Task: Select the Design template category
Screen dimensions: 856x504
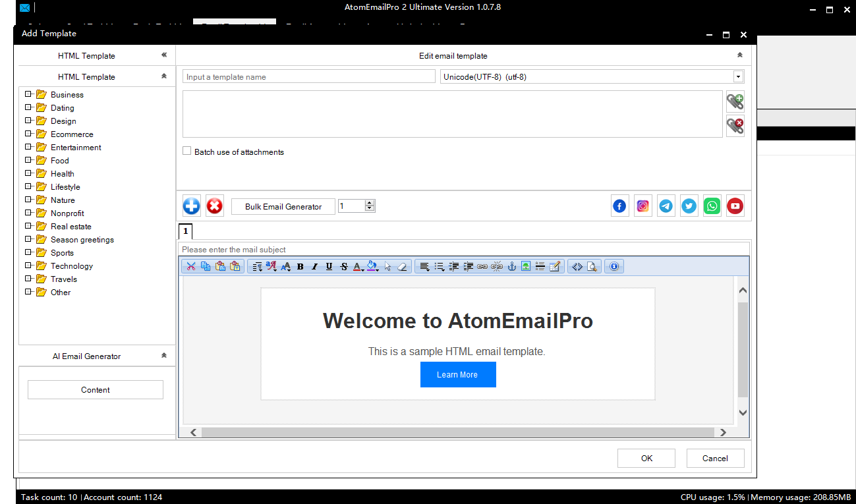Action: click(x=63, y=121)
